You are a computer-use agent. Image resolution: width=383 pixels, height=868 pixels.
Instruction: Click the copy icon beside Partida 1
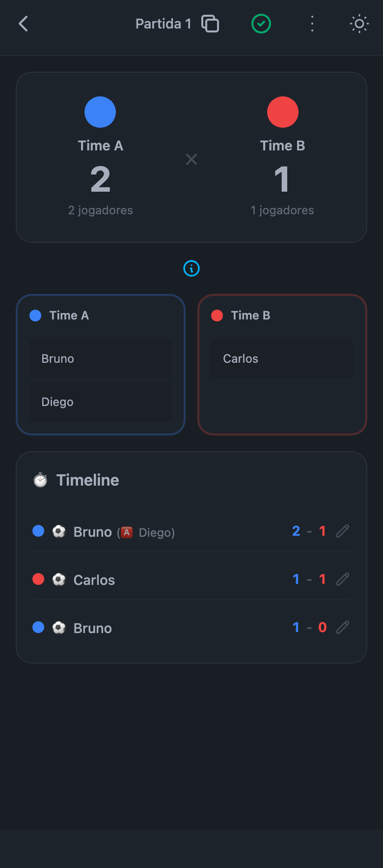coord(210,24)
